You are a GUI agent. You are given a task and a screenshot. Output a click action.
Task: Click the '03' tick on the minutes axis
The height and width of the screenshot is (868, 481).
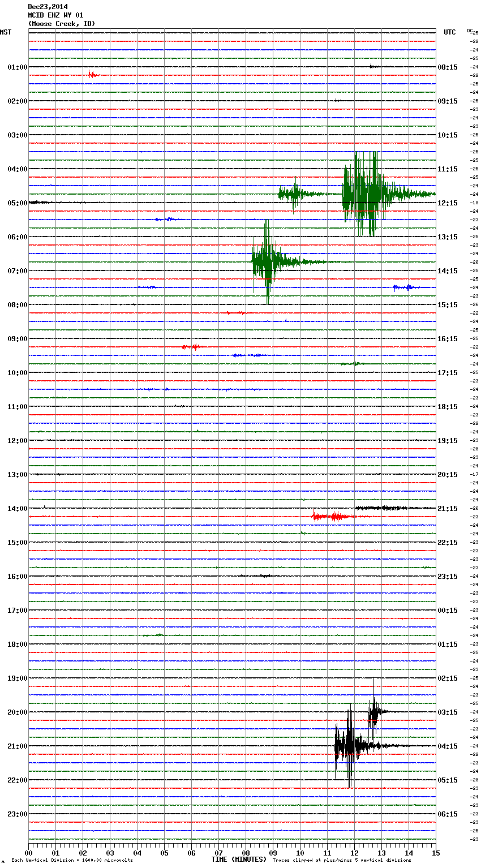coord(110,853)
